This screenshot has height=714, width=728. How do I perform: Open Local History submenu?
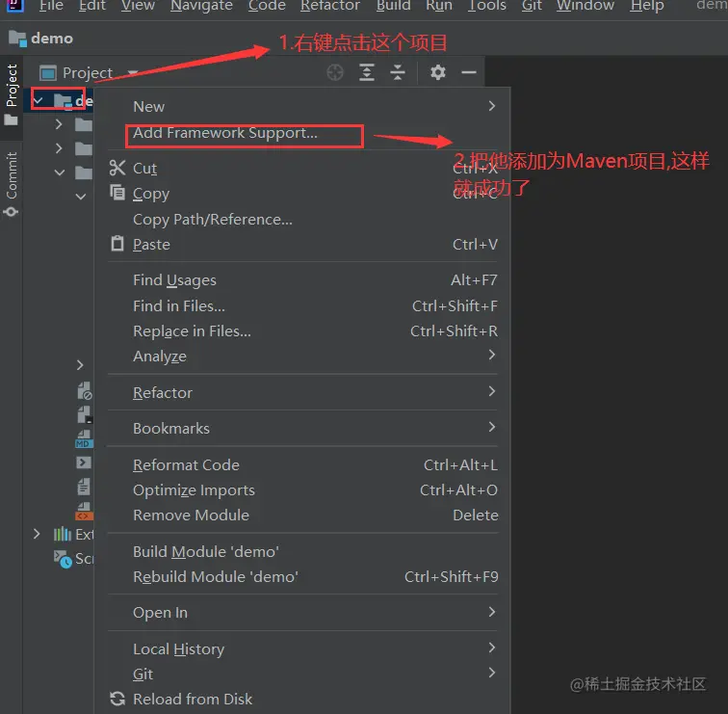pyautogui.click(x=302, y=648)
